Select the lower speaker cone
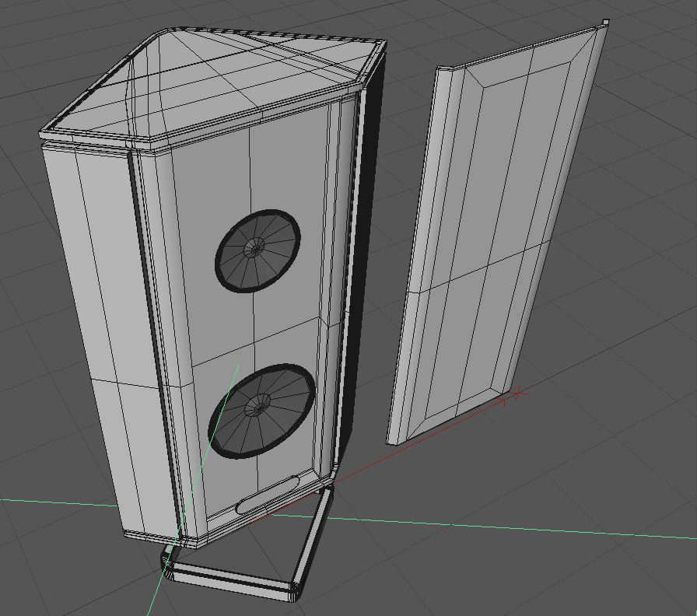 coord(262,411)
